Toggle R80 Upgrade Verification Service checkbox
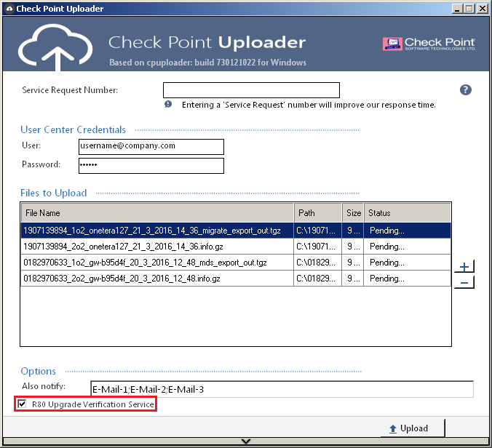This screenshot has height=448, width=492. 22,404
